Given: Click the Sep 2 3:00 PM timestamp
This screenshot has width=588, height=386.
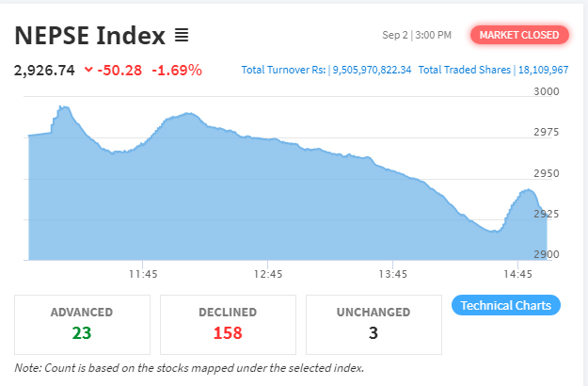Looking at the screenshot, I should tap(418, 36).
